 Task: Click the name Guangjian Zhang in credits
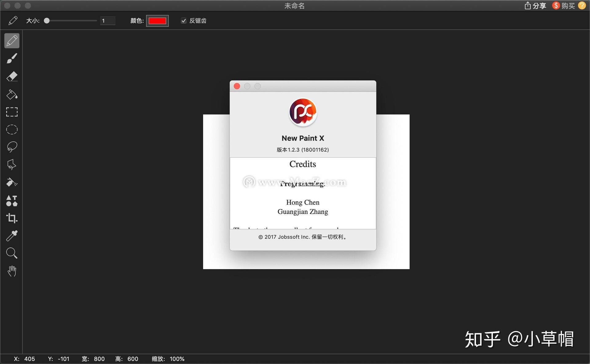(x=303, y=211)
